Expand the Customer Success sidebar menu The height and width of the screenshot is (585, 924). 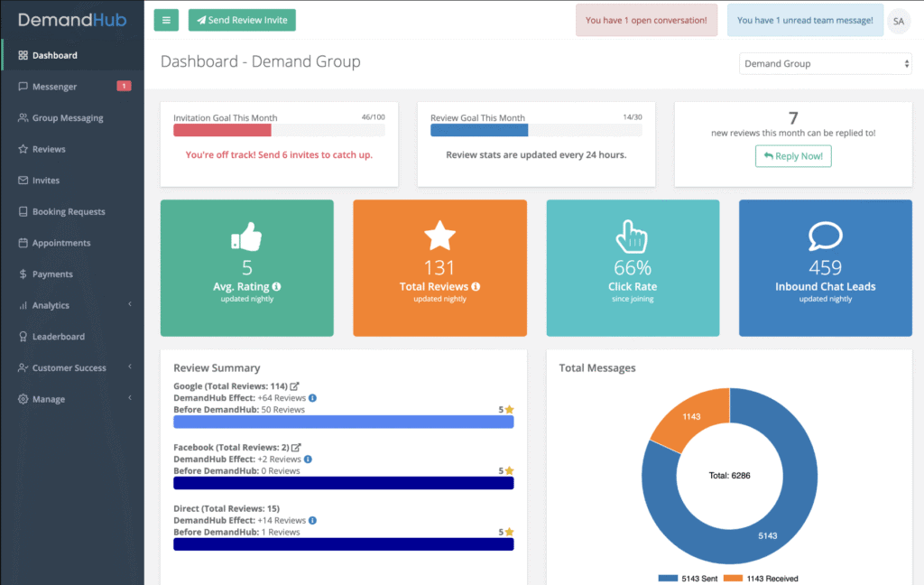[71, 367]
